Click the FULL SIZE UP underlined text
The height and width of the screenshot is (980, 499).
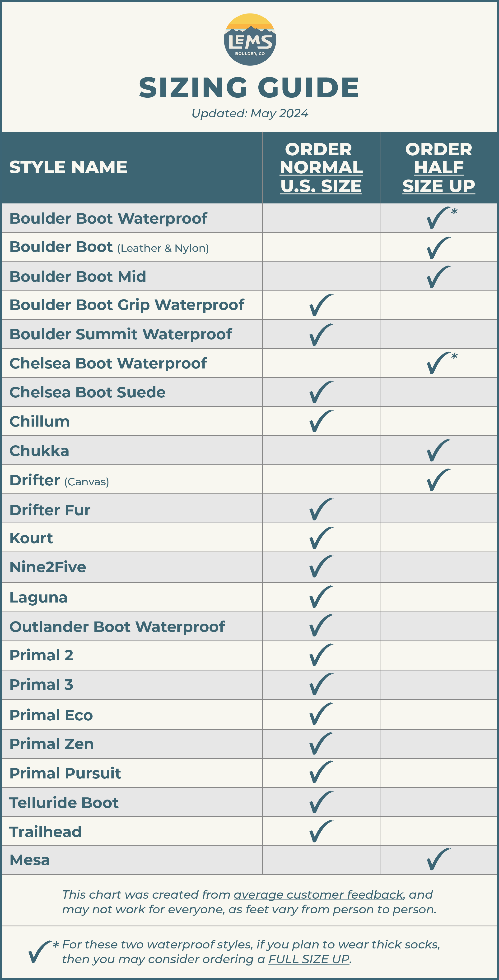(309, 959)
